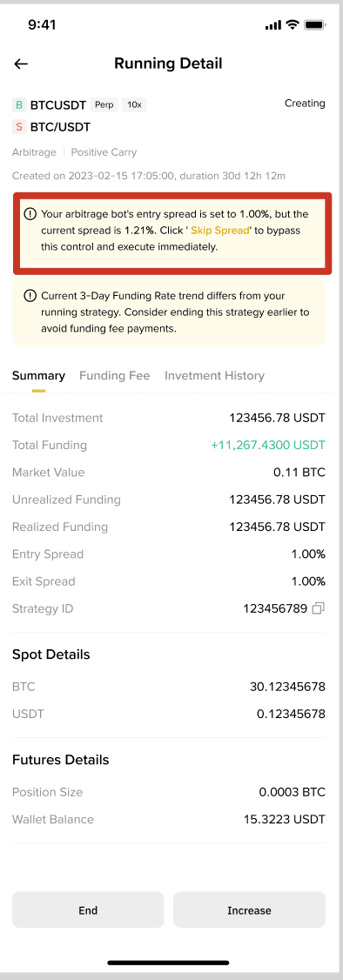Copy the Strategy ID with copy icon
Viewport: 343px width, 980px height.
319,608
